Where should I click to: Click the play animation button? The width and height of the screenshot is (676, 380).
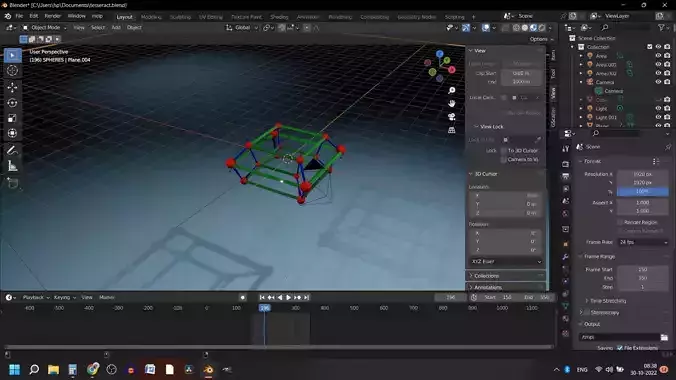click(x=288, y=298)
